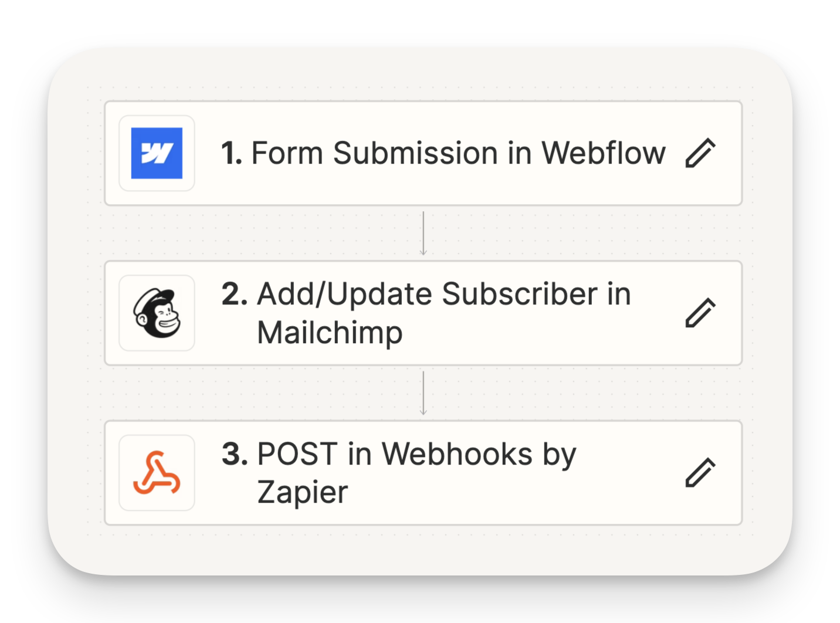The image size is (840, 623).
Task: Open pencil editor for Mailchimp step
Action: tap(700, 313)
